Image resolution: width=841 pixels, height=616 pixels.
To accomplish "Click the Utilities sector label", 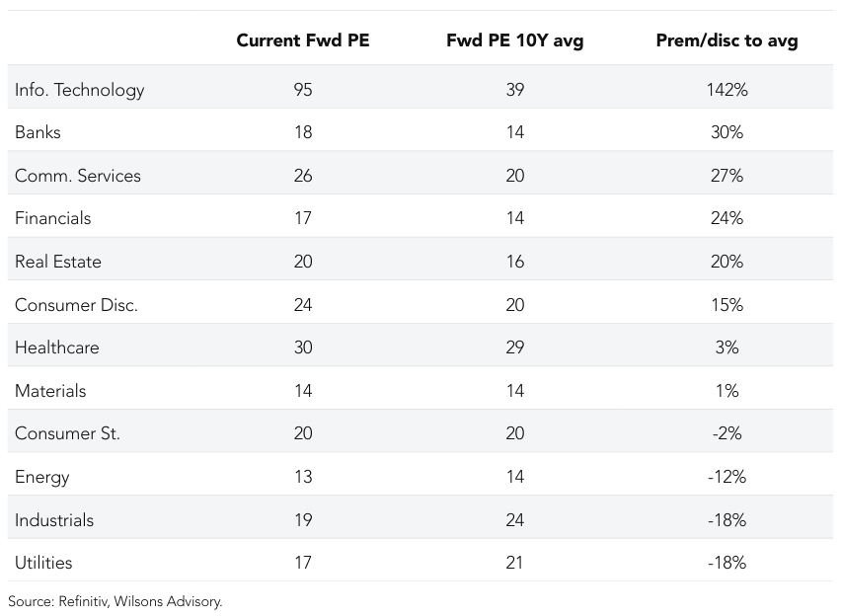I will (x=43, y=563).
